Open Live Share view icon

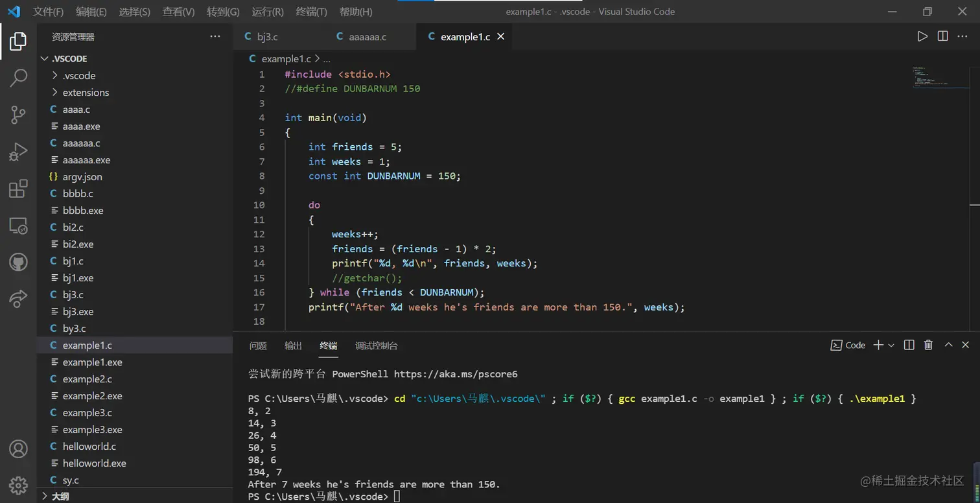tap(18, 299)
